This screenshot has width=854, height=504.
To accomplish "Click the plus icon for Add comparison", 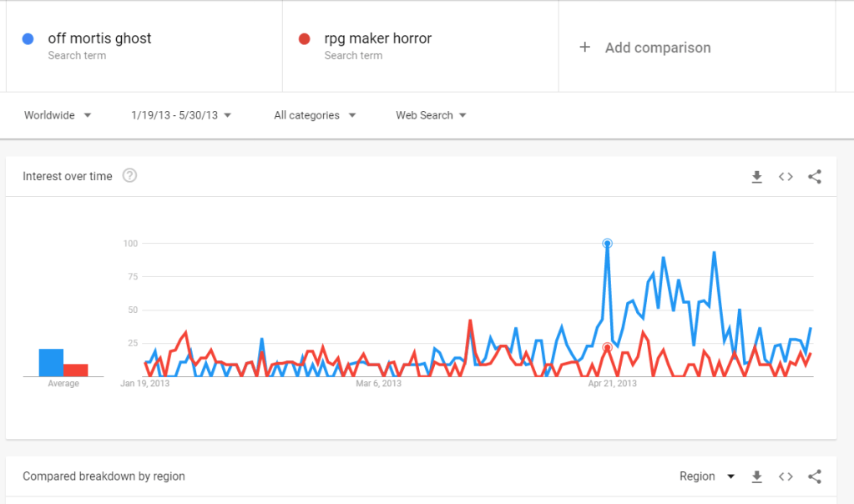I will pos(584,48).
